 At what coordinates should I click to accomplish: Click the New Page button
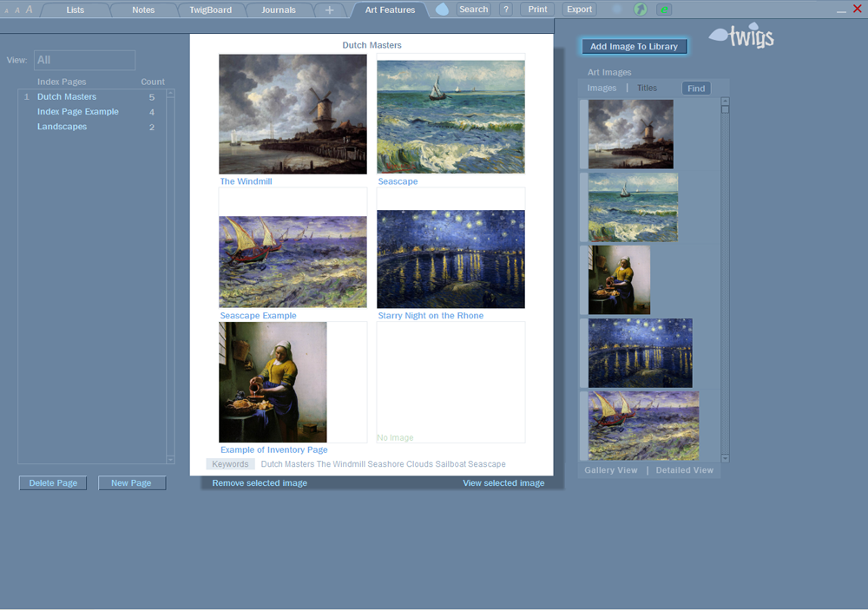(131, 483)
